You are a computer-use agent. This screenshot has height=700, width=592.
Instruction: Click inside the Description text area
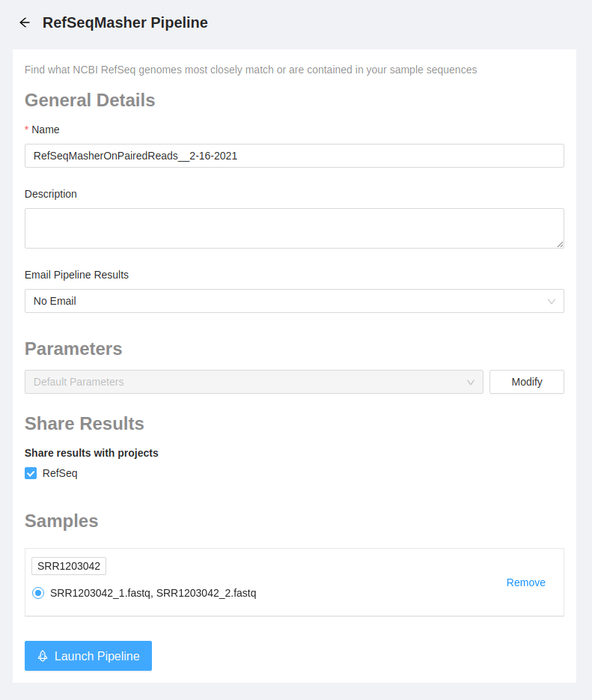tap(293, 228)
